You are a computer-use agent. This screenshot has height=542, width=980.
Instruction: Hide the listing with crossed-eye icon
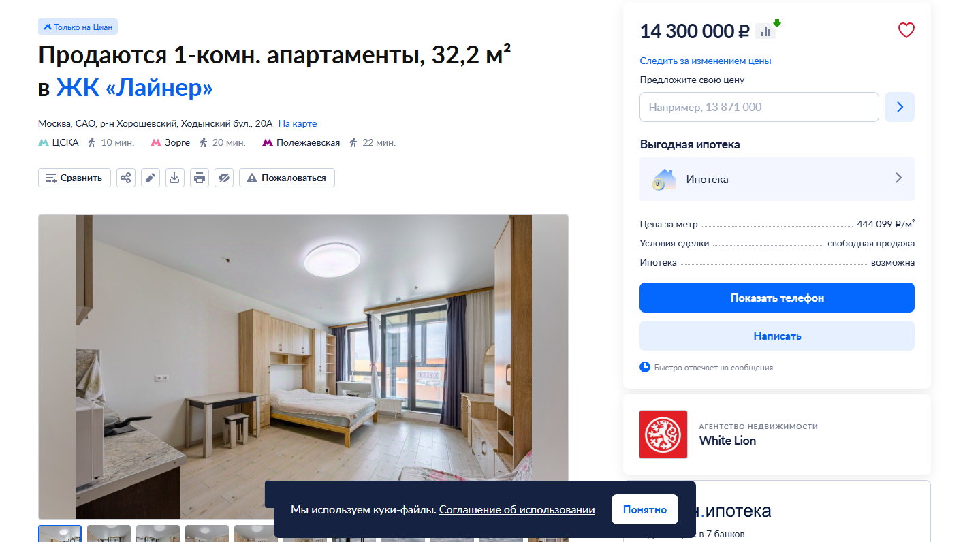point(224,178)
